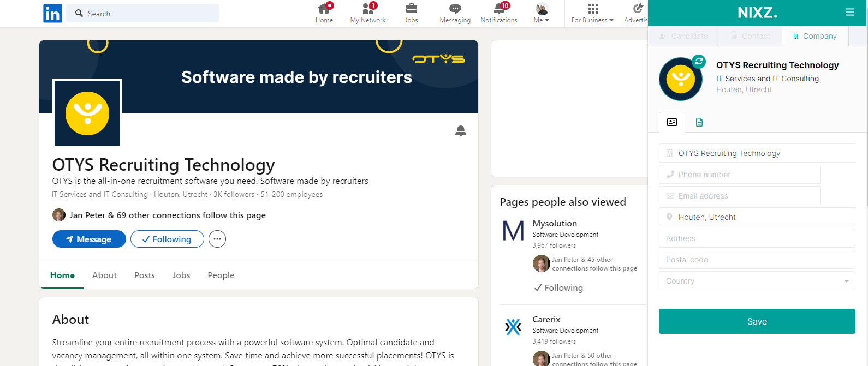Expand the Me profile menu

(x=542, y=13)
